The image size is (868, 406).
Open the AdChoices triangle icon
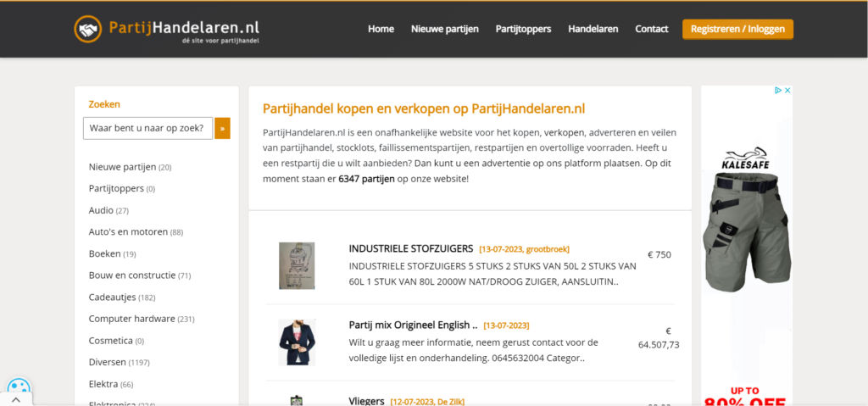pyautogui.click(x=778, y=91)
